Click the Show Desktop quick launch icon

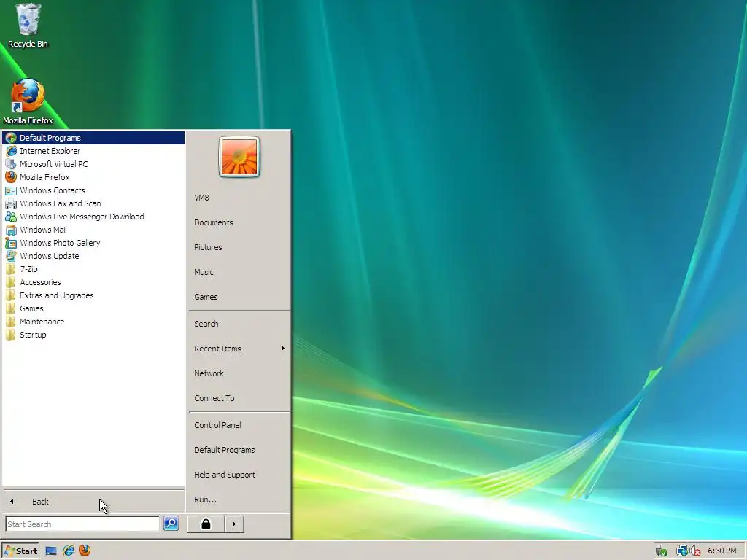[51, 551]
